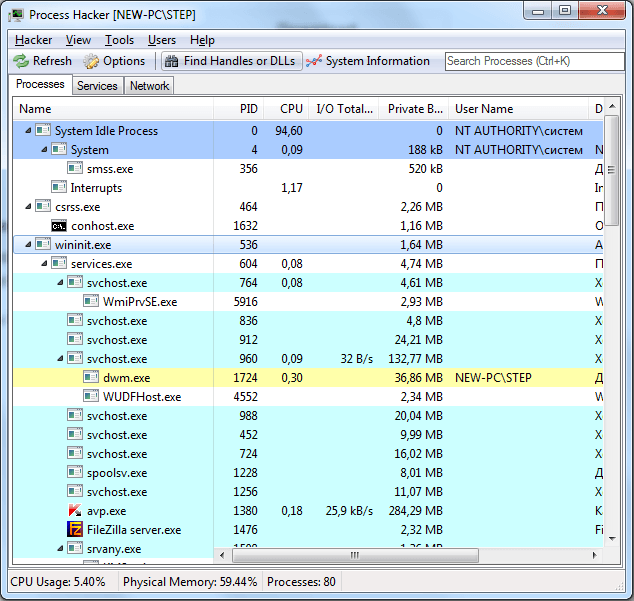Sort by I/O Total column header
The height and width of the screenshot is (601, 634).
tap(343, 109)
